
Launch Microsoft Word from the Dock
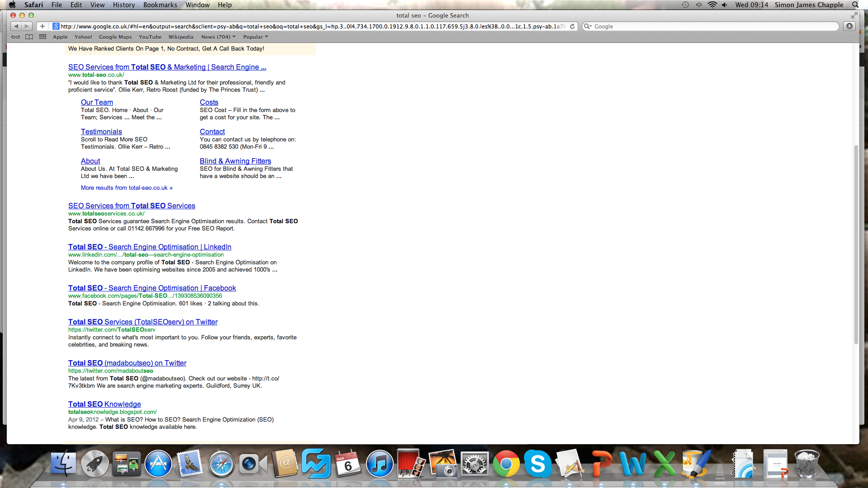632,464
